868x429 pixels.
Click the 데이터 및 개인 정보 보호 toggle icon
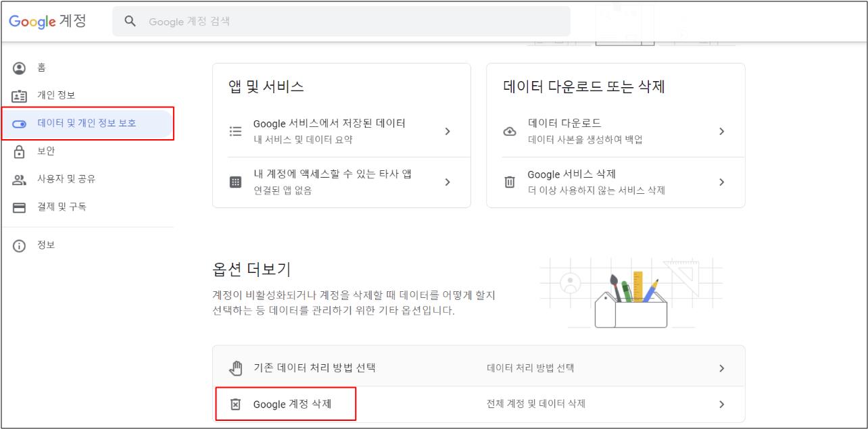click(20, 124)
